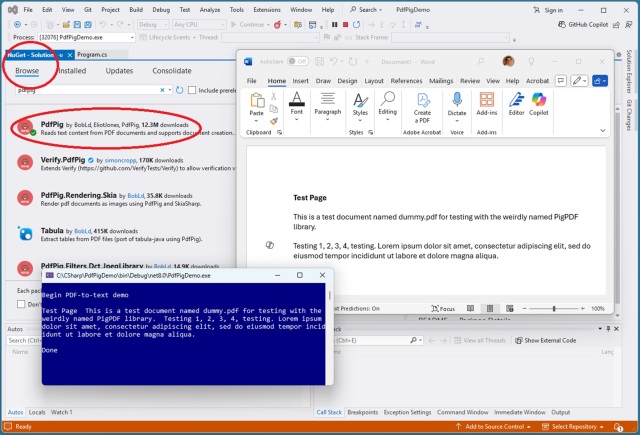This screenshot has height=435, width=640.
Task: Open Select Repository dropdown in status bar
Action: (572, 427)
